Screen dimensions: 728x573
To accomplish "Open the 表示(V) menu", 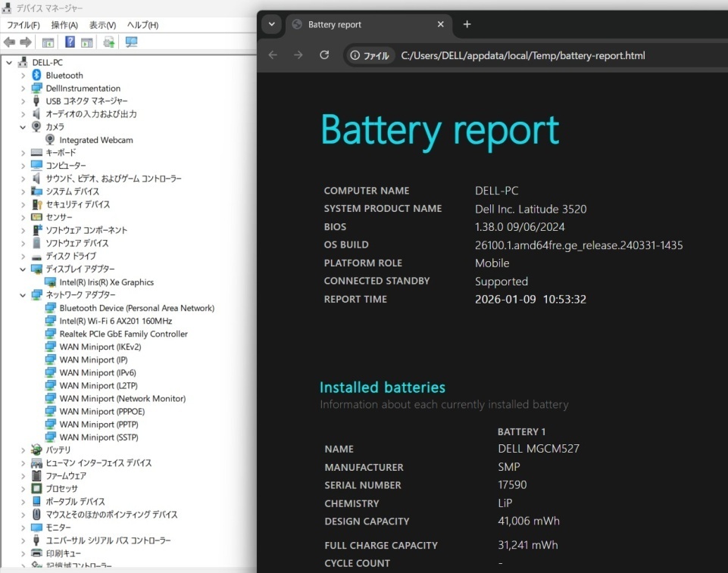I will [102, 25].
